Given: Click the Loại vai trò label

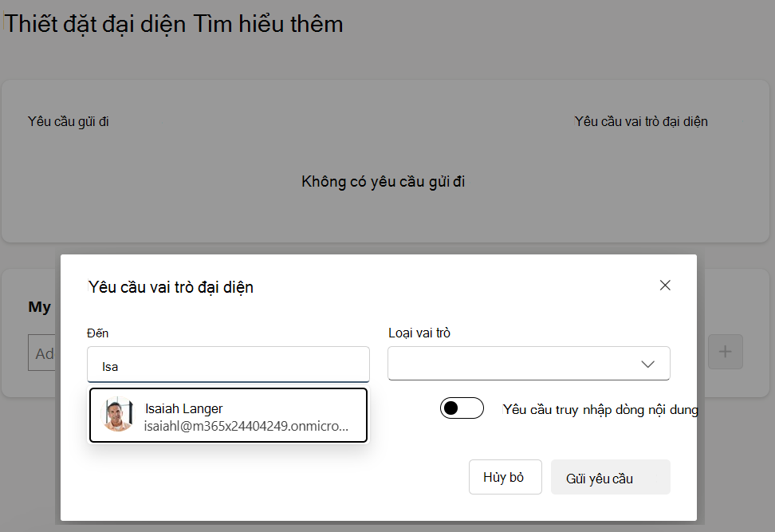Looking at the screenshot, I should coord(419,333).
